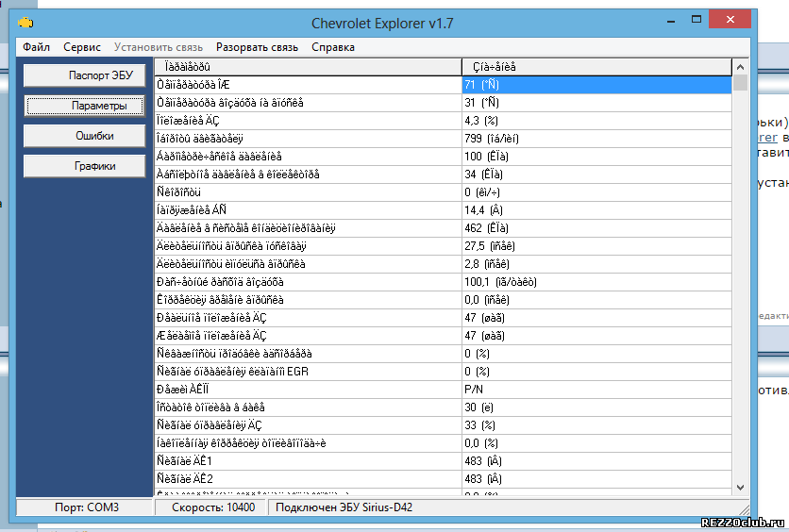Select the row containing EGR
Image resolution: width=789 pixels, height=532 pixels.
click(x=443, y=372)
